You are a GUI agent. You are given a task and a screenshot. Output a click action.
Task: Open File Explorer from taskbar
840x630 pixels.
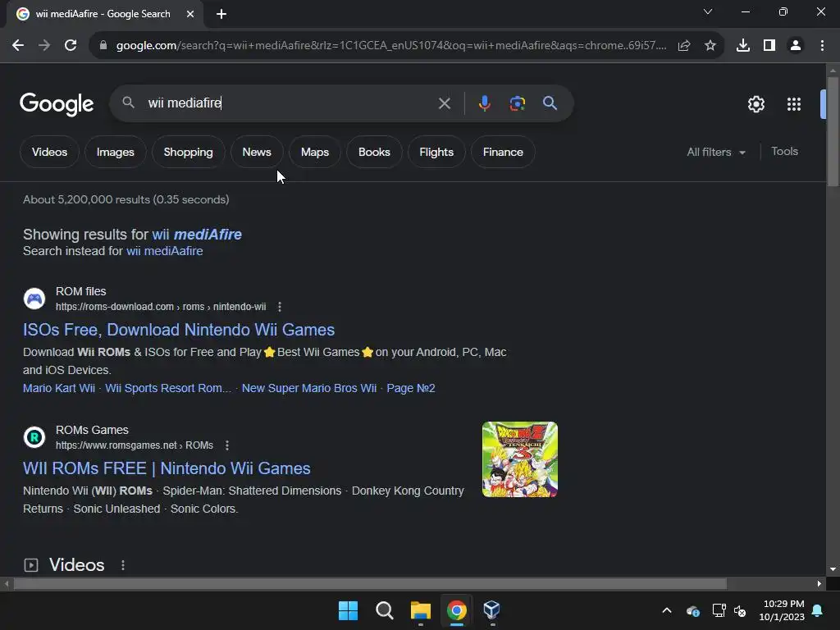point(421,610)
